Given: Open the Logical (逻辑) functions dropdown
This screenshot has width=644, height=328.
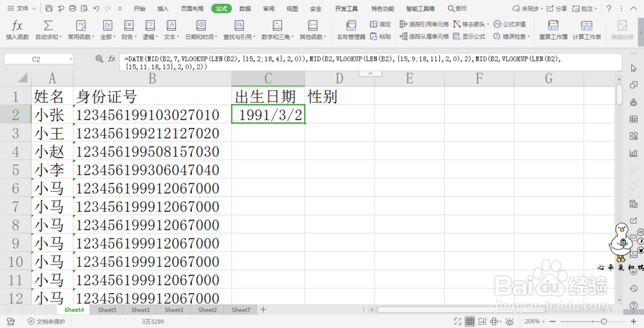Looking at the screenshot, I should [x=150, y=30].
